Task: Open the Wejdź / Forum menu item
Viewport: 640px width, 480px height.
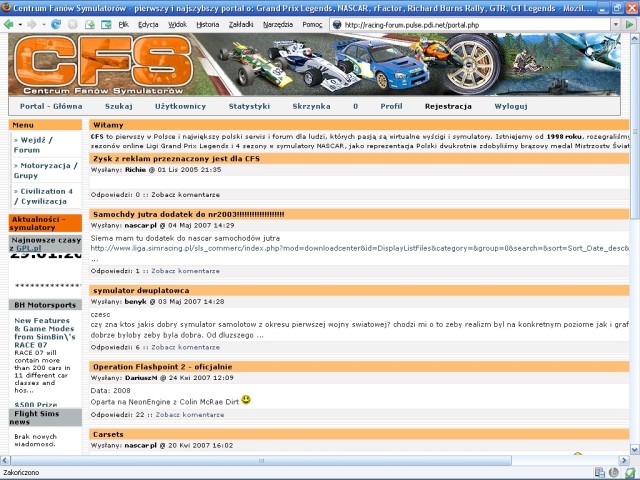Action: pos(33,145)
